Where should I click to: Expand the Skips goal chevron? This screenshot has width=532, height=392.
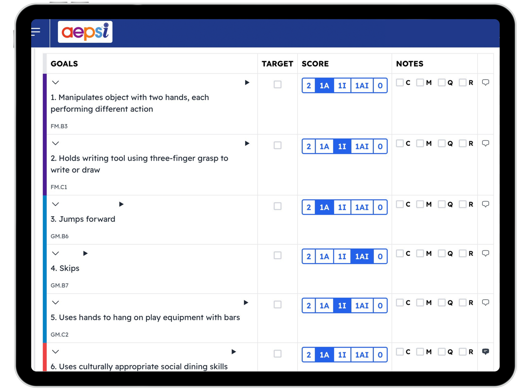(56, 253)
